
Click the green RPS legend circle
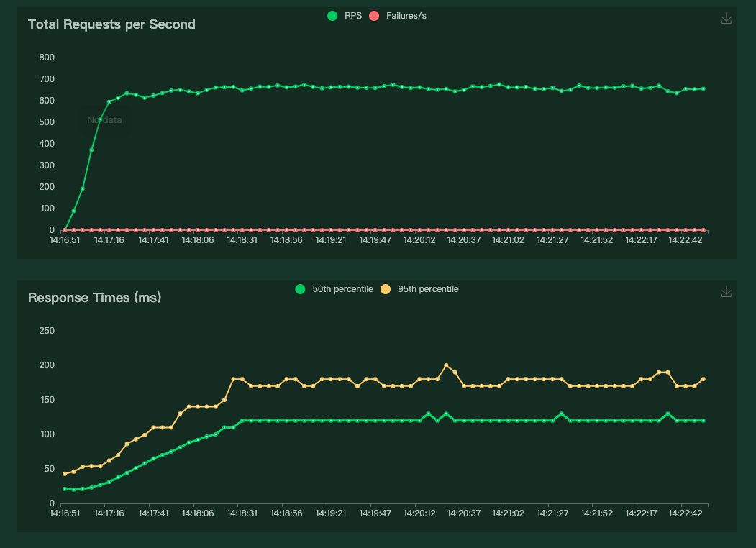tap(332, 16)
